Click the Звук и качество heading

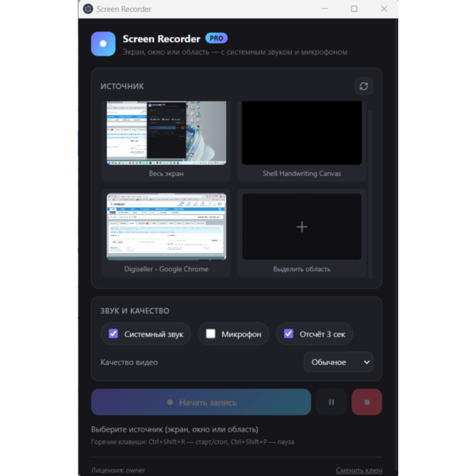[x=135, y=311]
